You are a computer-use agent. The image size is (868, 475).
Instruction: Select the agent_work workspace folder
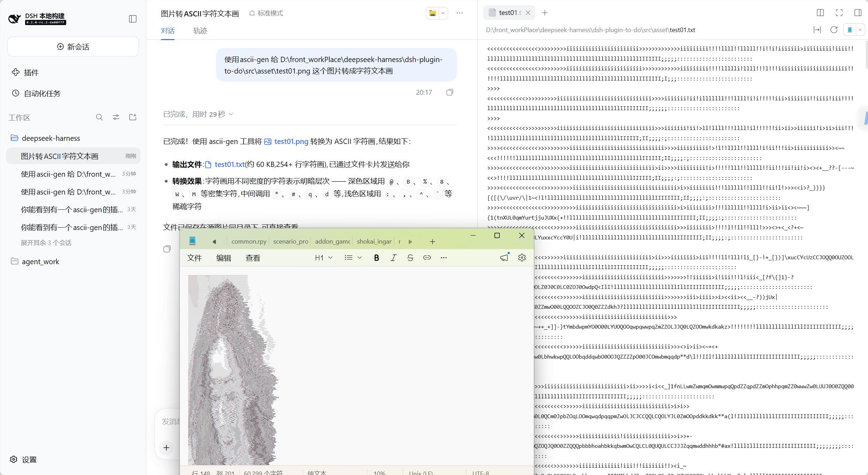click(73, 261)
